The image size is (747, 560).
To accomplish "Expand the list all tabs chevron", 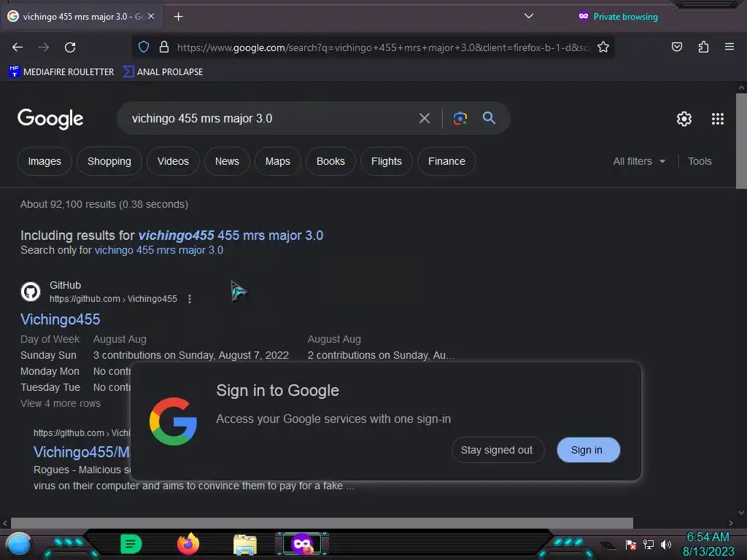I will coord(528,16).
